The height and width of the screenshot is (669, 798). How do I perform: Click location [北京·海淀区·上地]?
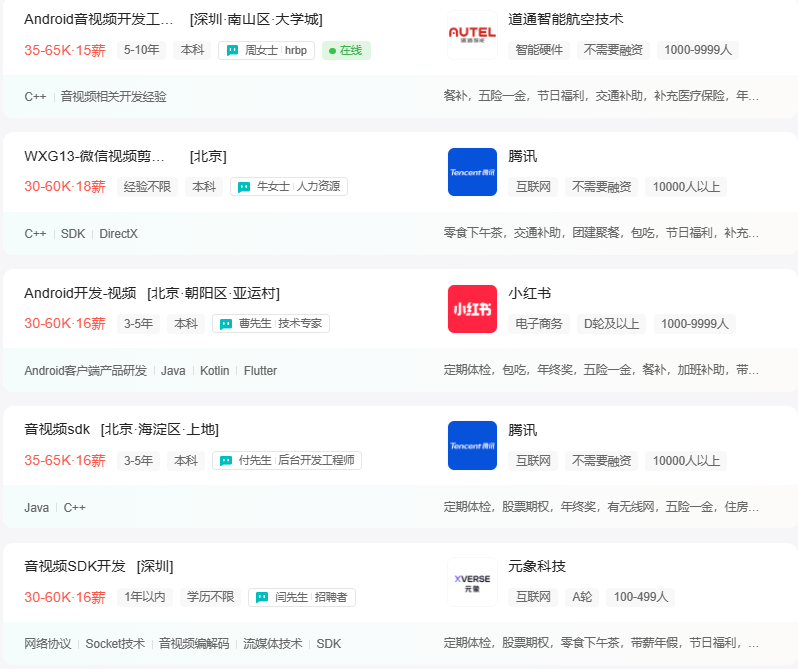(x=159, y=429)
